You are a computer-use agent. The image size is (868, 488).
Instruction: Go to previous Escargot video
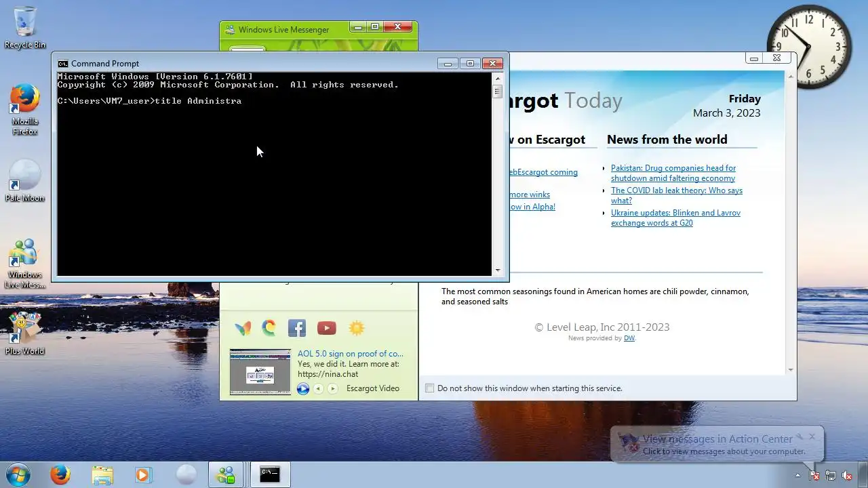click(x=318, y=388)
